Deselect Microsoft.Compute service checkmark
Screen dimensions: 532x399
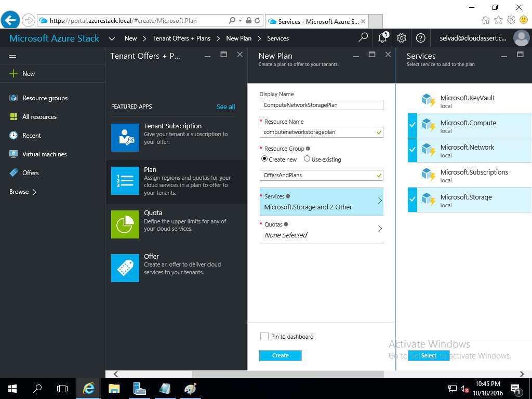(x=412, y=125)
